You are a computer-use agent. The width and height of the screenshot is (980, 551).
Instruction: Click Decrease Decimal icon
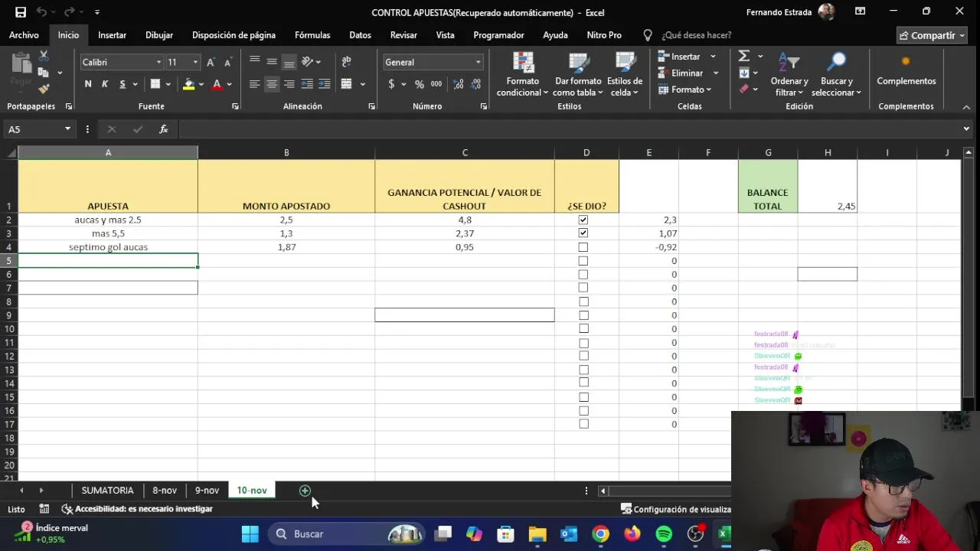(475, 84)
